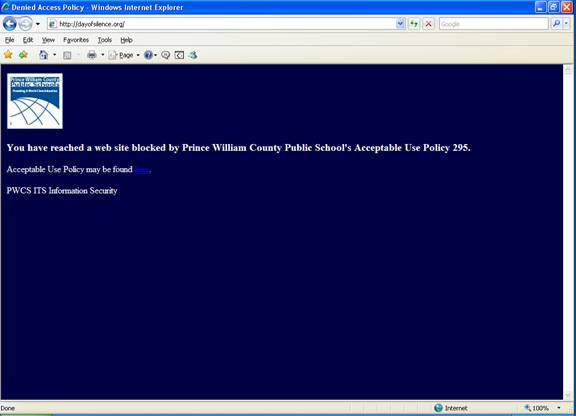Open the Favorites Center star icon
576x416 pixels.
coord(8,55)
